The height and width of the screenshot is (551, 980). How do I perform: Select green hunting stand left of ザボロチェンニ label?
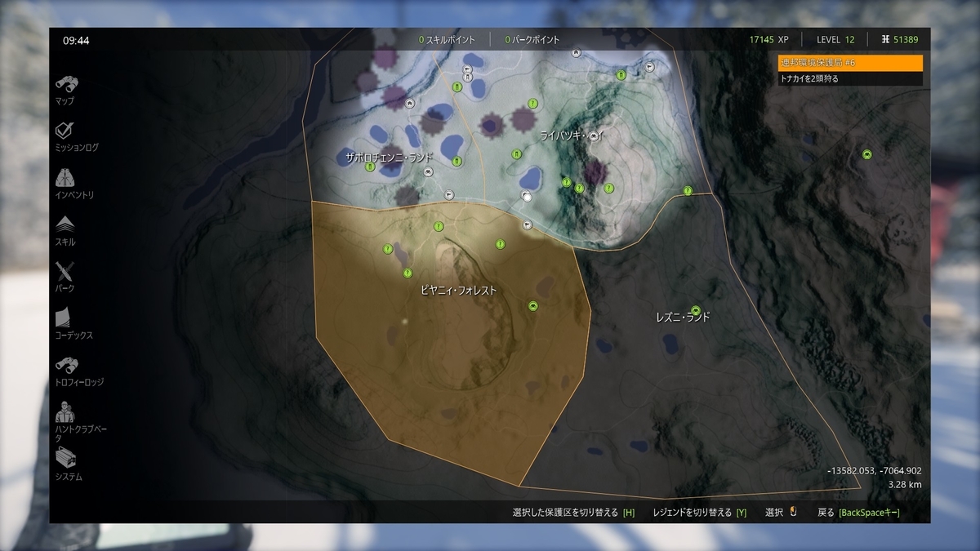point(369,167)
